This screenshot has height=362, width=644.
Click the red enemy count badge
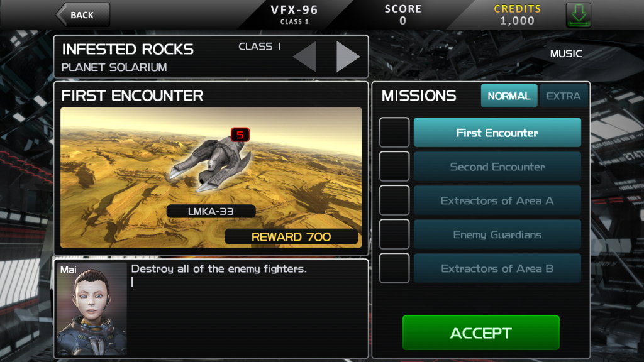coord(240,134)
